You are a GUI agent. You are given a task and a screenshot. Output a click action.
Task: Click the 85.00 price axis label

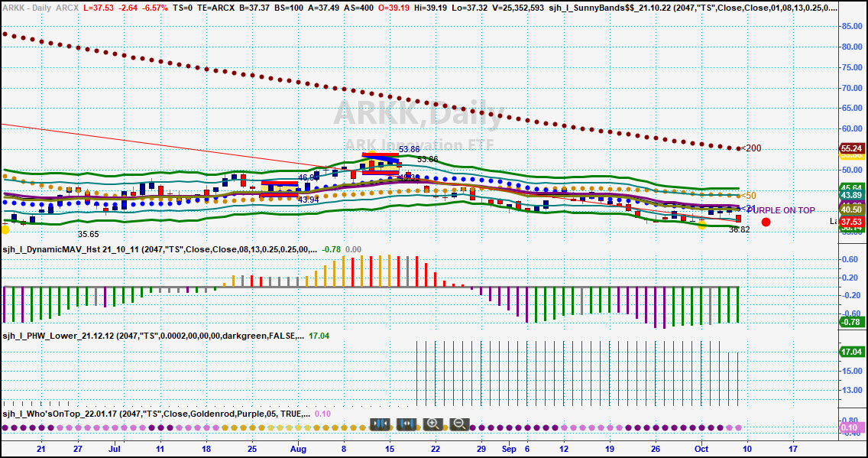click(851, 26)
